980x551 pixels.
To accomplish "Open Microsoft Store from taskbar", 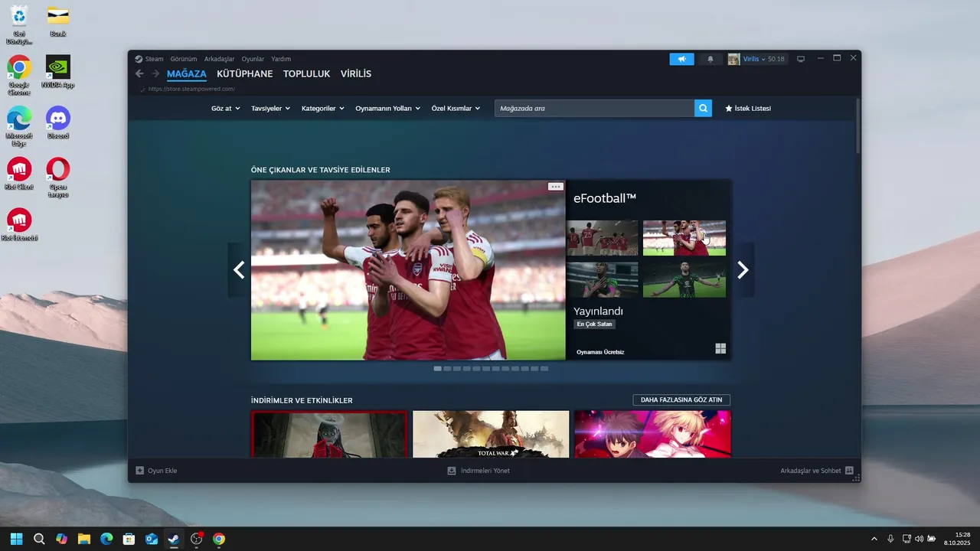I will [x=129, y=539].
